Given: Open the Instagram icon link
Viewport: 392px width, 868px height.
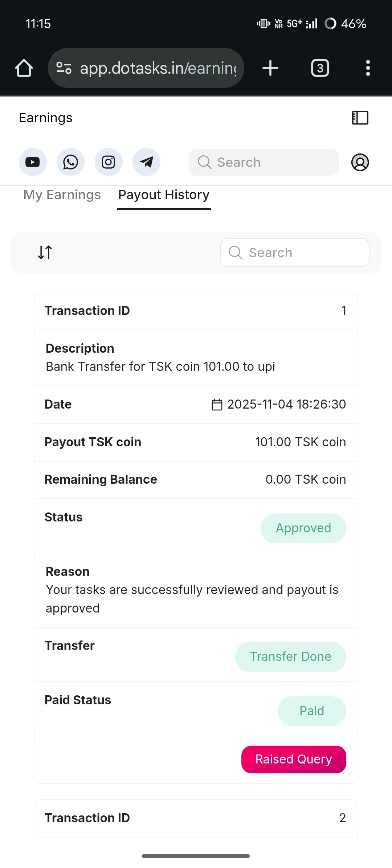Looking at the screenshot, I should click(x=109, y=162).
